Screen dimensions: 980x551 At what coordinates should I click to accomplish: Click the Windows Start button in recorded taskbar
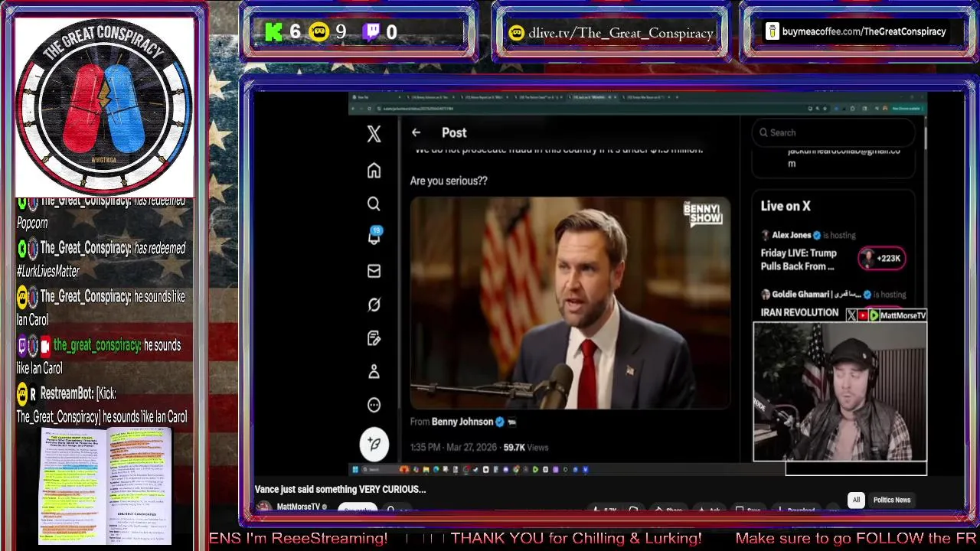coord(355,469)
